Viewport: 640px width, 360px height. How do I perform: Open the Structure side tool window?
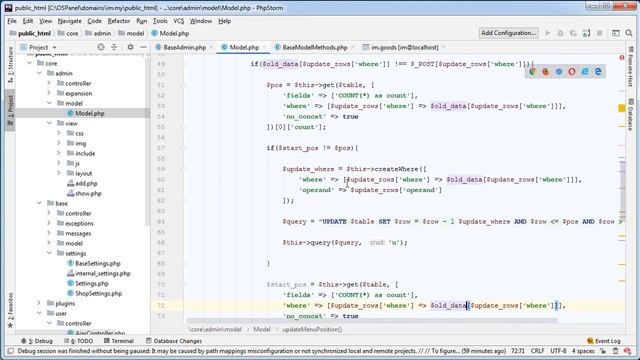pos(11,66)
